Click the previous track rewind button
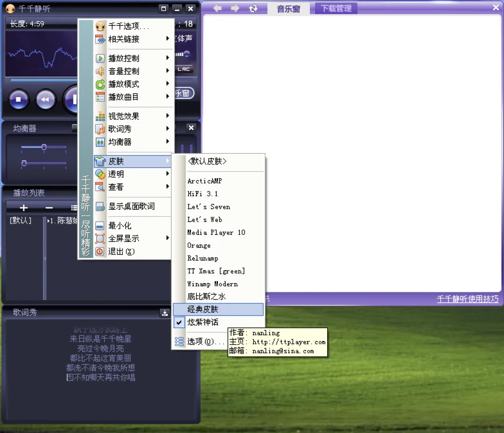 (45, 99)
